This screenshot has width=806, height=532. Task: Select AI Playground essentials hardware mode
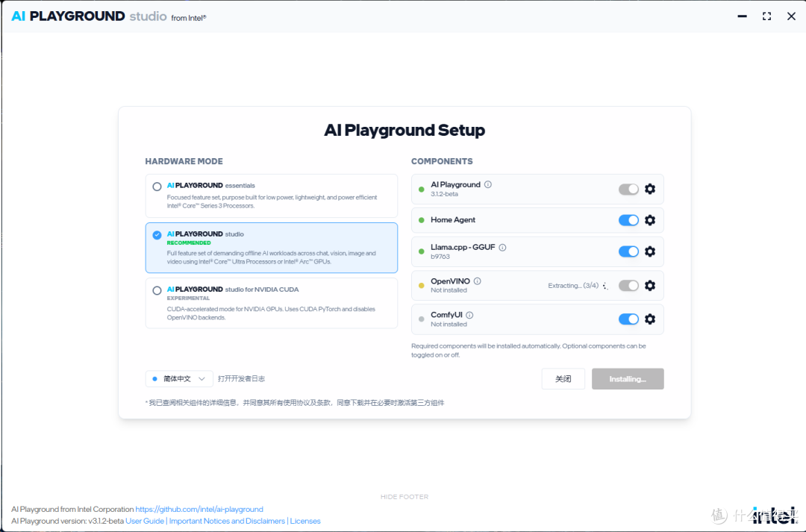272,195
